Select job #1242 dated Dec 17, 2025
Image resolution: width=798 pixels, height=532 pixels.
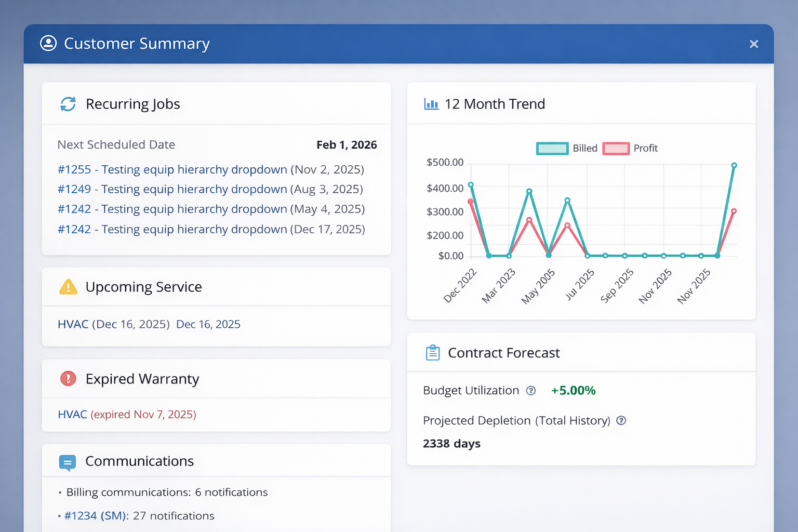171,229
